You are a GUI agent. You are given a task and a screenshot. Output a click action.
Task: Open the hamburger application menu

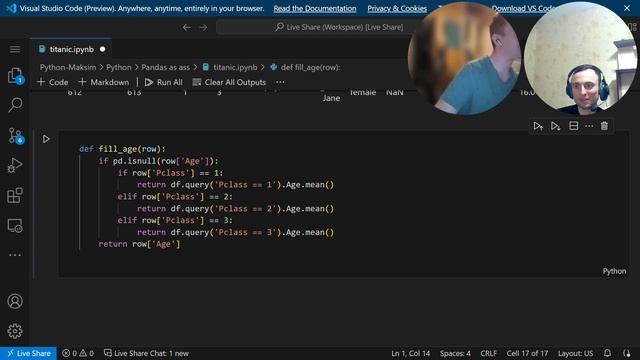[x=15, y=49]
